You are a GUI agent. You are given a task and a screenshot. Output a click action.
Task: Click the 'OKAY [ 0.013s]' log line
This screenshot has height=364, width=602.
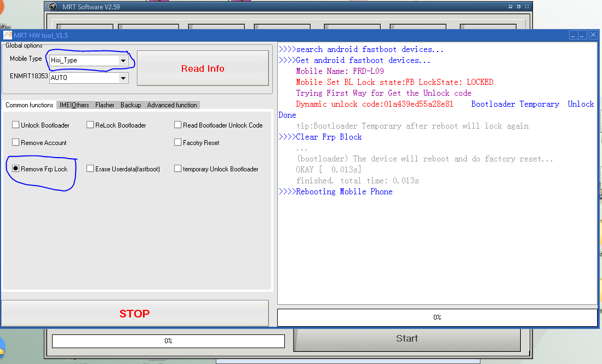click(x=328, y=170)
